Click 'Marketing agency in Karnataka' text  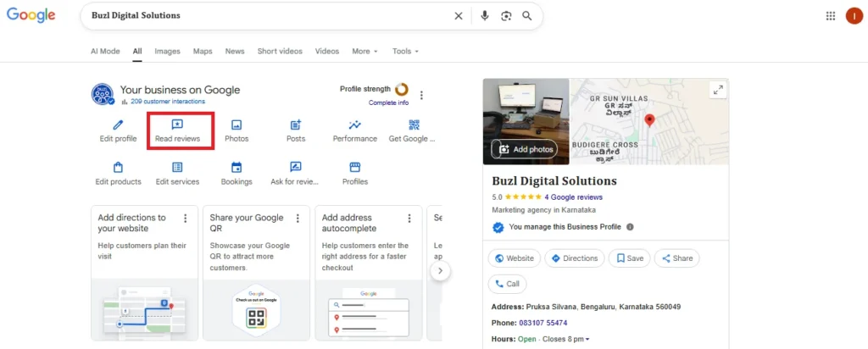(543, 210)
